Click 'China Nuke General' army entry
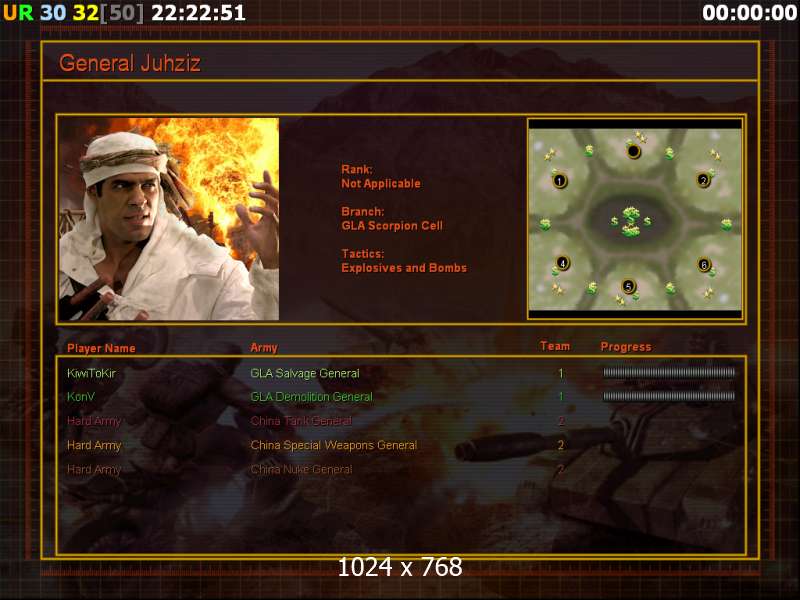800x600 pixels. pyautogui.click(x=301, y=469)
